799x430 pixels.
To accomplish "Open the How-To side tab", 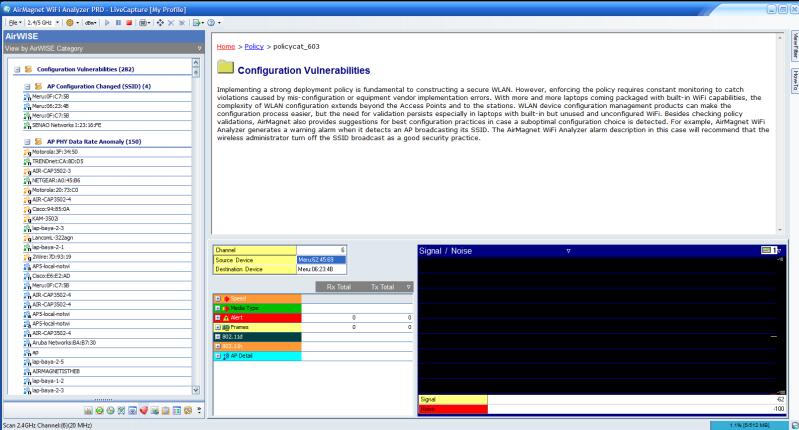I will click(794, 81).
